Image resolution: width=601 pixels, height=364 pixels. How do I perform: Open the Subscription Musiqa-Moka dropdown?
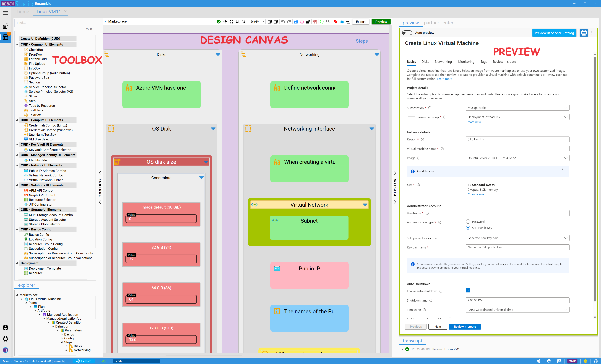517,108
